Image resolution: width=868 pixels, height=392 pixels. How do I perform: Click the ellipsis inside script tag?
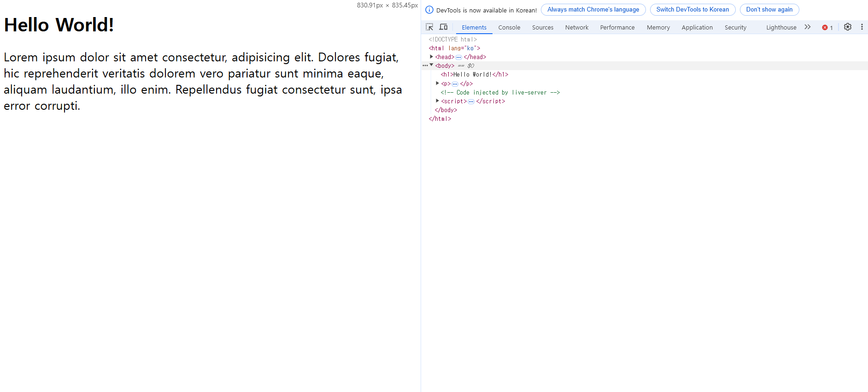[x=471, y=101]
